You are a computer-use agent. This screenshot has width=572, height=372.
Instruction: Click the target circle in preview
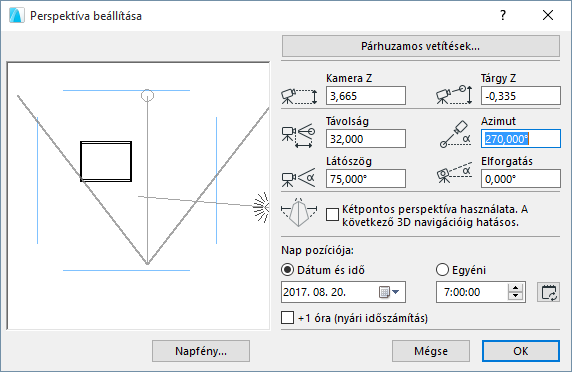tap(147, 96)
